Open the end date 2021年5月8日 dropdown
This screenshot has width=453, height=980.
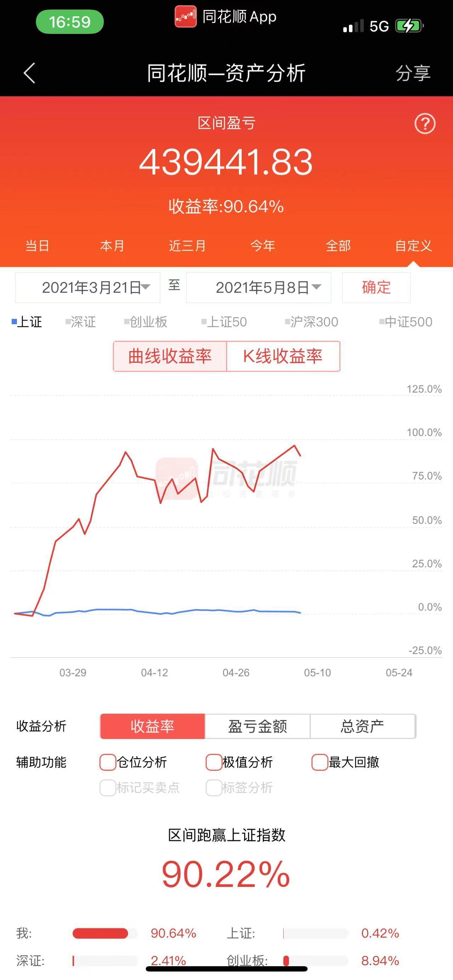click(259, 288)
